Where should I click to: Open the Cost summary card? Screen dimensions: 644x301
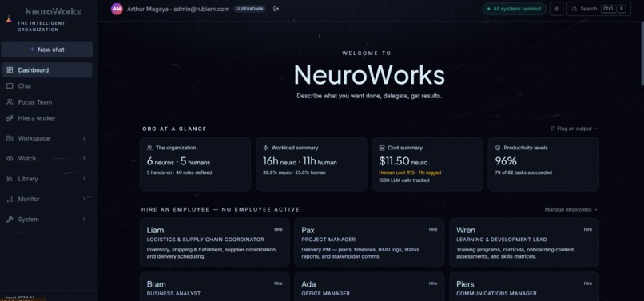[427, 164]
